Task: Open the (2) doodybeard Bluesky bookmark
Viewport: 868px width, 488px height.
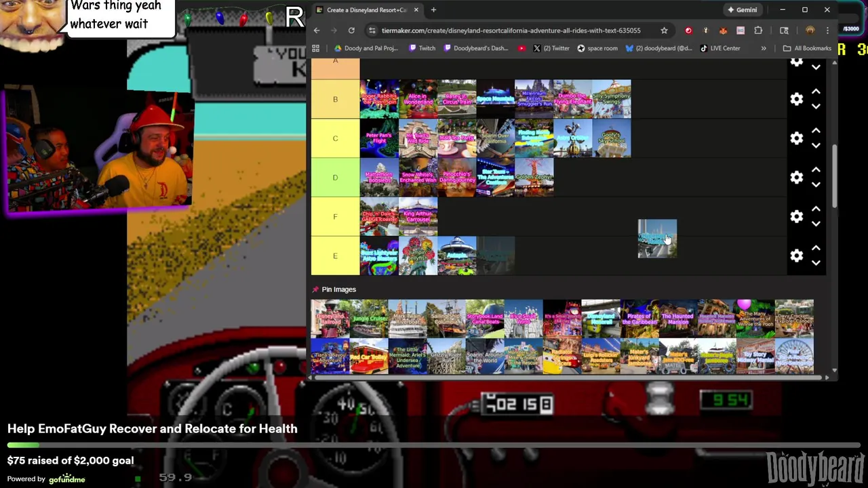Action: 658,48
